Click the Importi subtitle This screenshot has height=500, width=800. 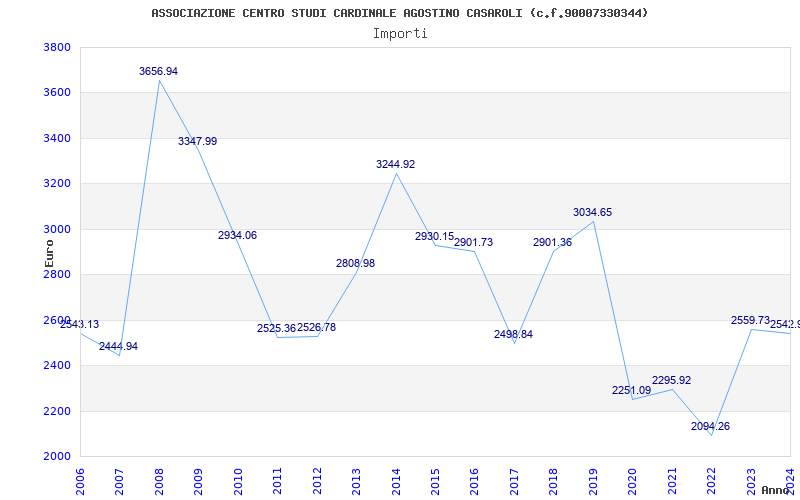coord(400,34)
